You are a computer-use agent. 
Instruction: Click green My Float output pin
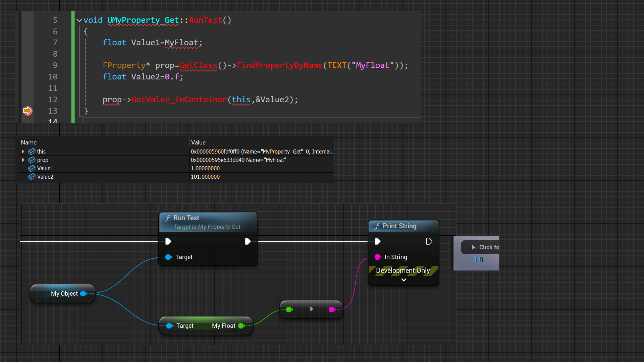tap(241, 326)
